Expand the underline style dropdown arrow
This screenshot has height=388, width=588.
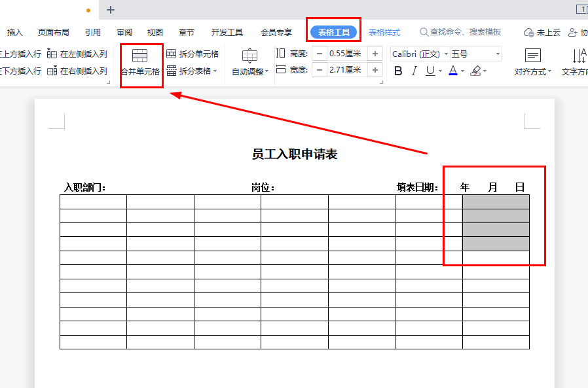pyautogui.click(x=440, y=71)
